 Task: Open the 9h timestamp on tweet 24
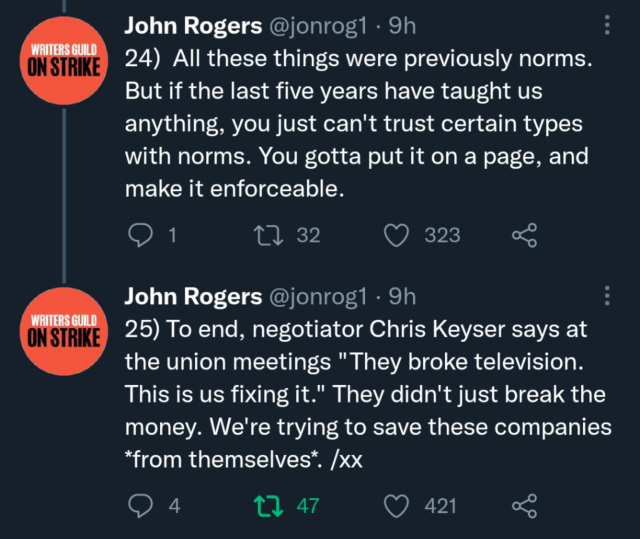402,26
